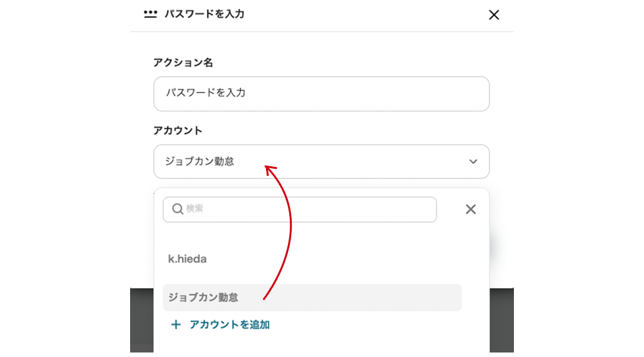The height and width of the screenshot is (357, 644).
Task: Dismiss the account list with X icon
Action: click(471, 209)
